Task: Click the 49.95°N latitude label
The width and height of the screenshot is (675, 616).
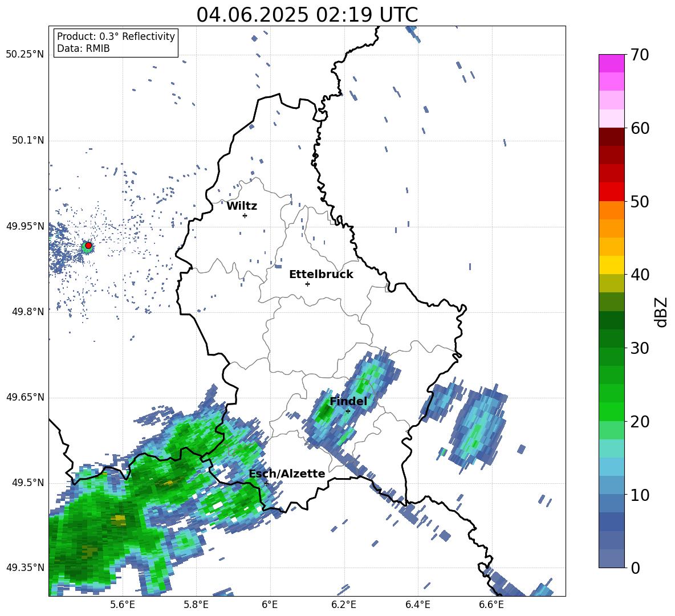Action: point(25,226)
